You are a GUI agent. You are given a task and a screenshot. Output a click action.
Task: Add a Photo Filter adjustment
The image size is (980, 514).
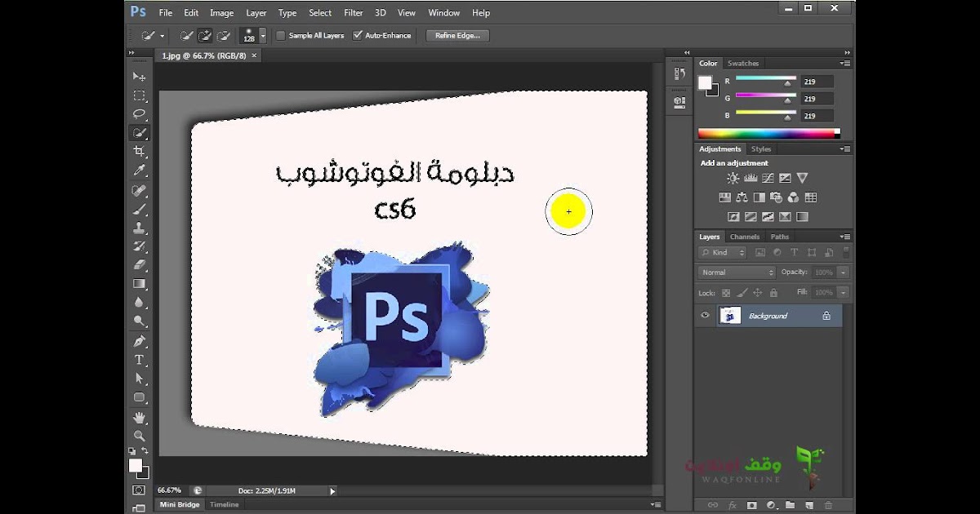tap(776, 197)
